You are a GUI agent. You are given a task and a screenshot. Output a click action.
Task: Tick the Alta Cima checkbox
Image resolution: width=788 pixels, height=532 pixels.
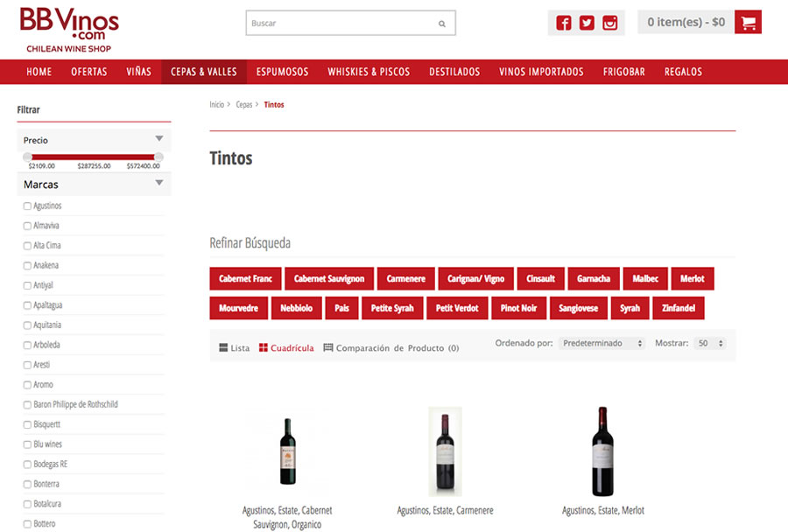[x=27, y=246]
